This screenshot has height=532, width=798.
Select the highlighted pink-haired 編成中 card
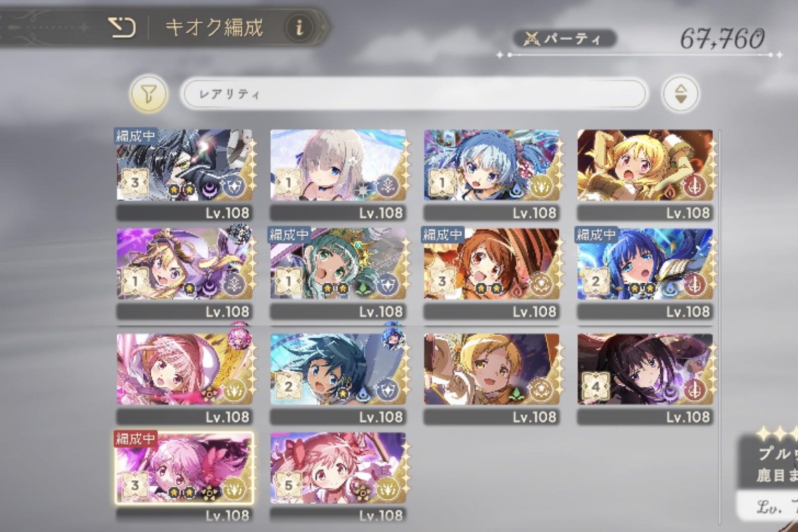pos(184,468)
